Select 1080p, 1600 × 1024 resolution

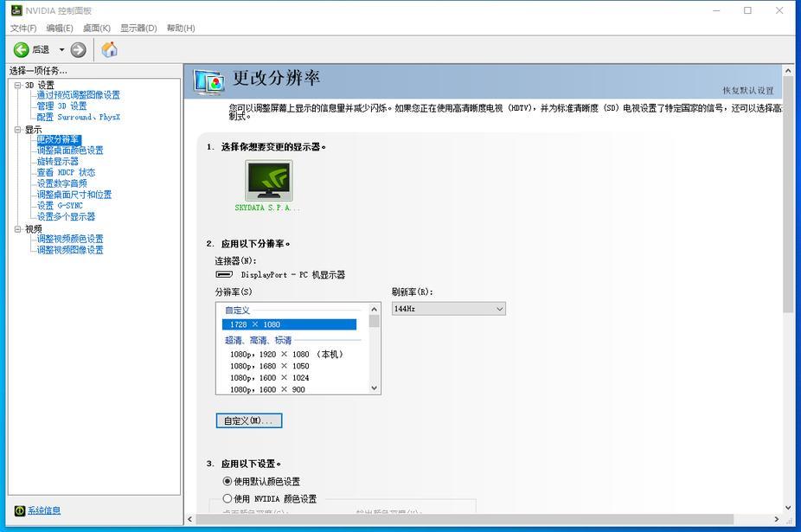tap(270, 378)
